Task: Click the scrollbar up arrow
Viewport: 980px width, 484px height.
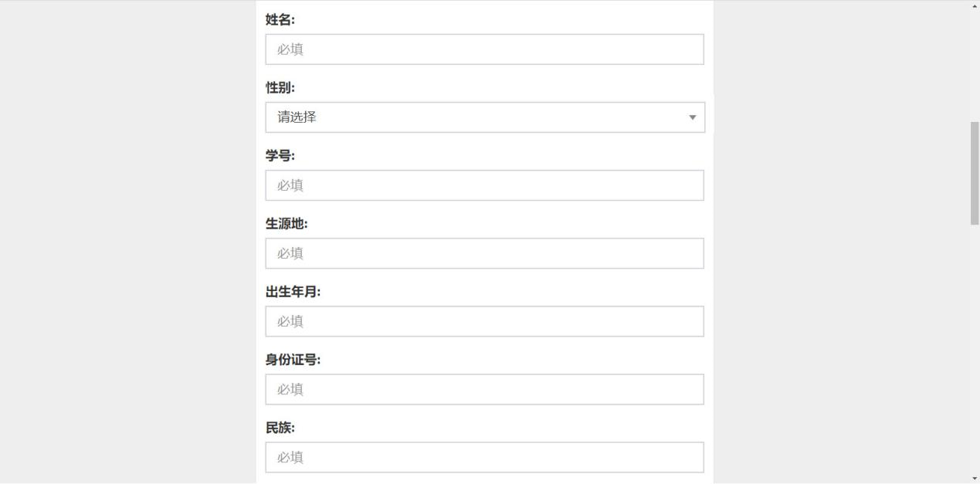Action: tap(974, 5)
